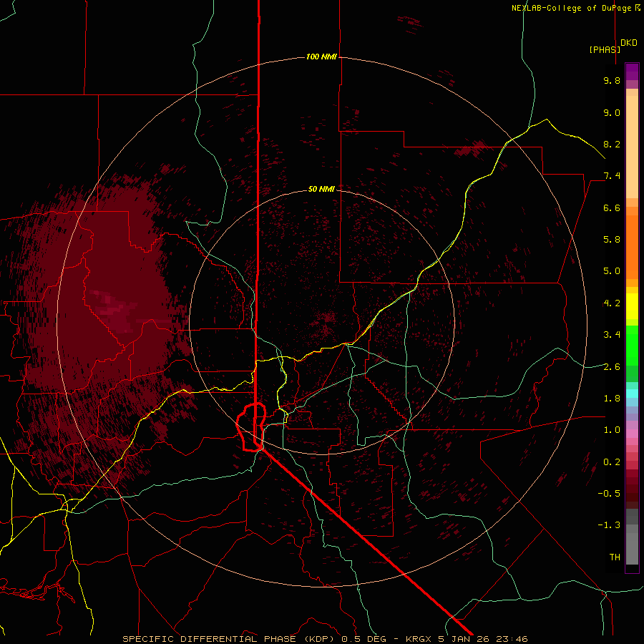Viewport: 644px width, 644px height.
Task: Click the yellow segment of color bar
Action: (632, 306)
